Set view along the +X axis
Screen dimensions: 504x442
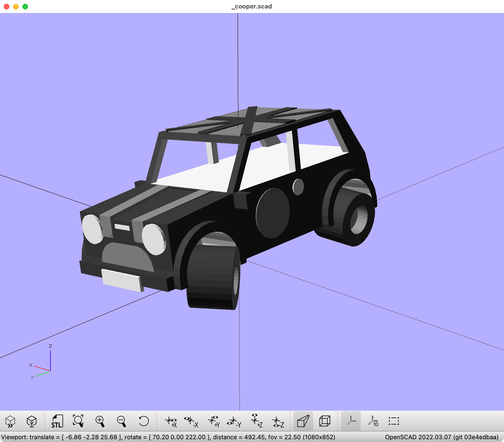tap(171, 421)
